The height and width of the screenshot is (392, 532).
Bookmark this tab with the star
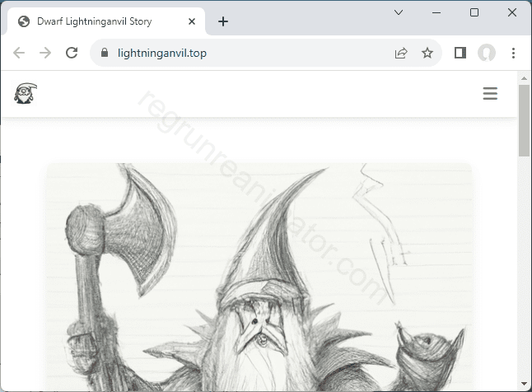tap(427, 53)
